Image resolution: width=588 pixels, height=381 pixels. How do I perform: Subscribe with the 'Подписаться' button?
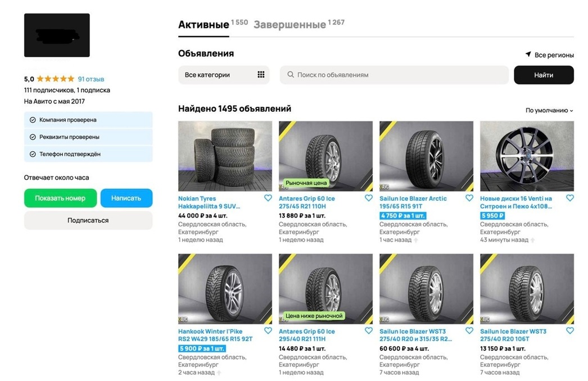click(88, 220)
